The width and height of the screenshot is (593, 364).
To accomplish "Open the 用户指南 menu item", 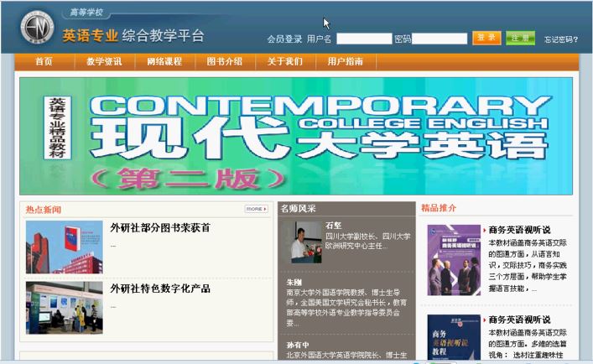I will pos(346,61).
